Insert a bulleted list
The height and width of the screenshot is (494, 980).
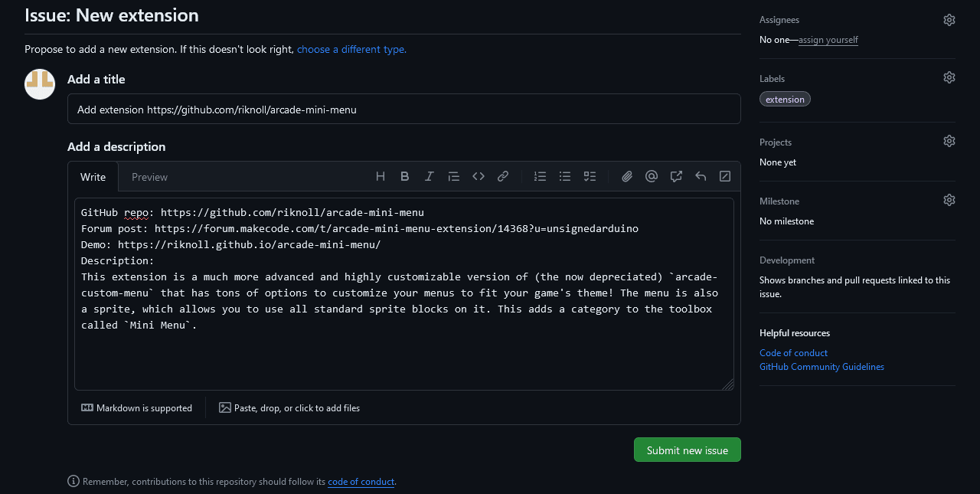tap(565, 176)
